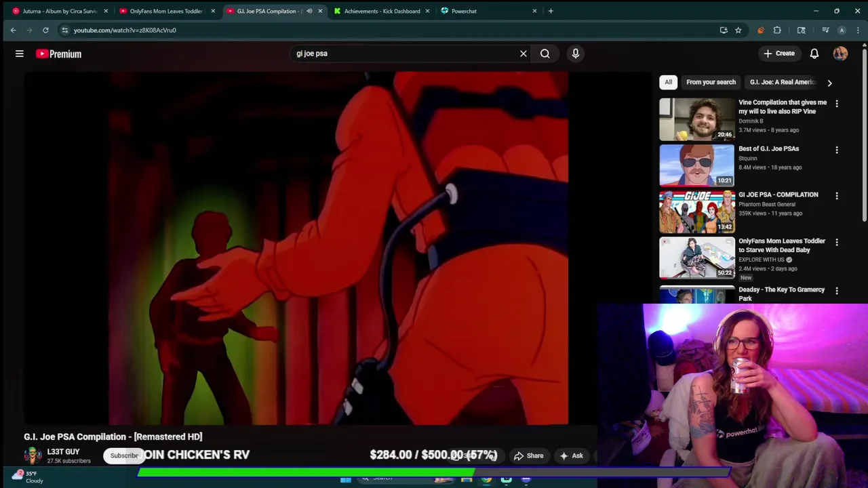Run search with magnifying glass button
The image size is (868, 488).
click(545, 54)
